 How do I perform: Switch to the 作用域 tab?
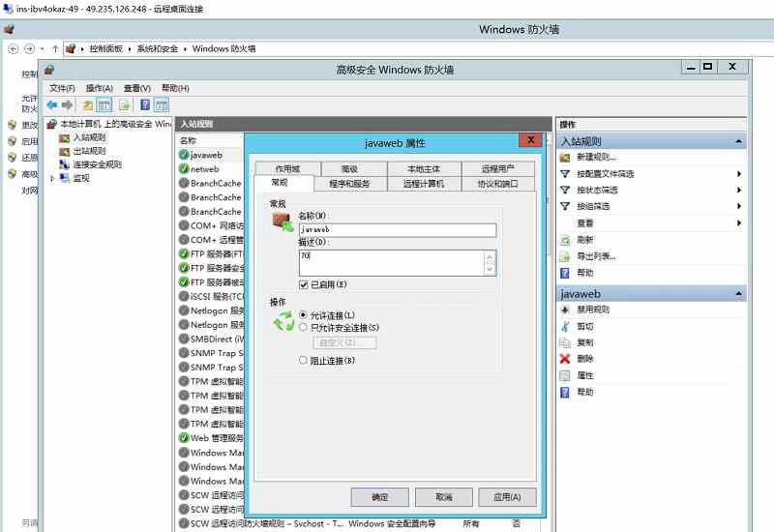[x=287, y=168]
